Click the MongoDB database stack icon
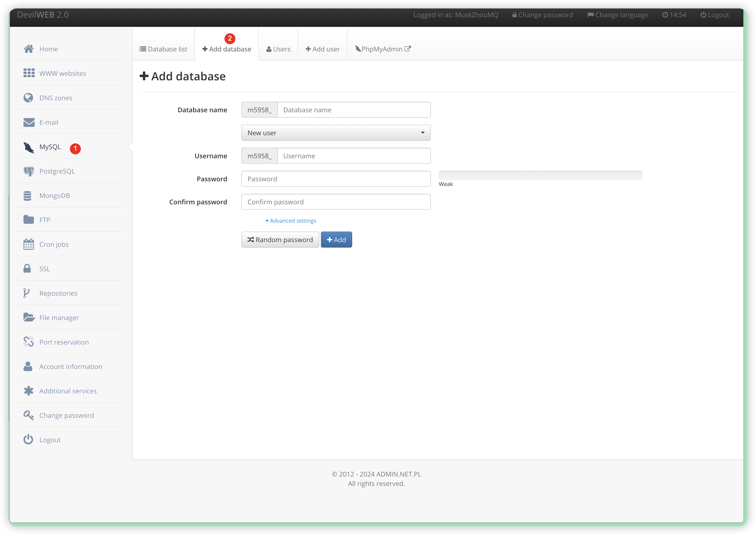756x535 pixels. (28, 196)
